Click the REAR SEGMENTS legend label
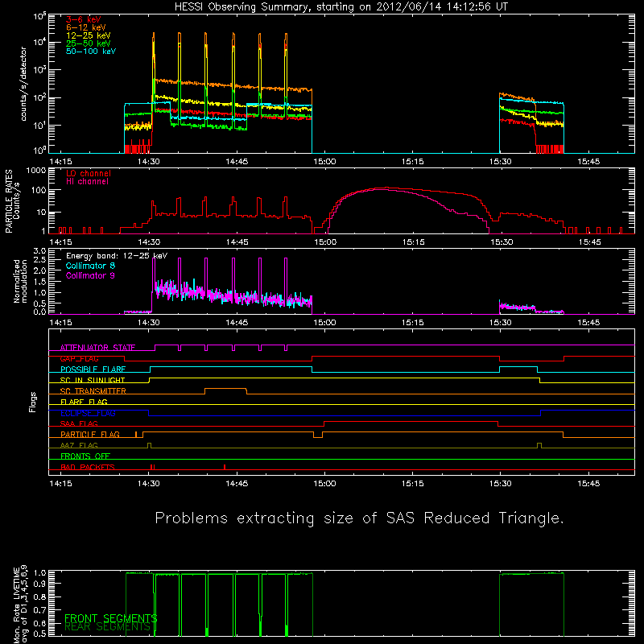Screen dimensions: 644x644 (108, 626)
